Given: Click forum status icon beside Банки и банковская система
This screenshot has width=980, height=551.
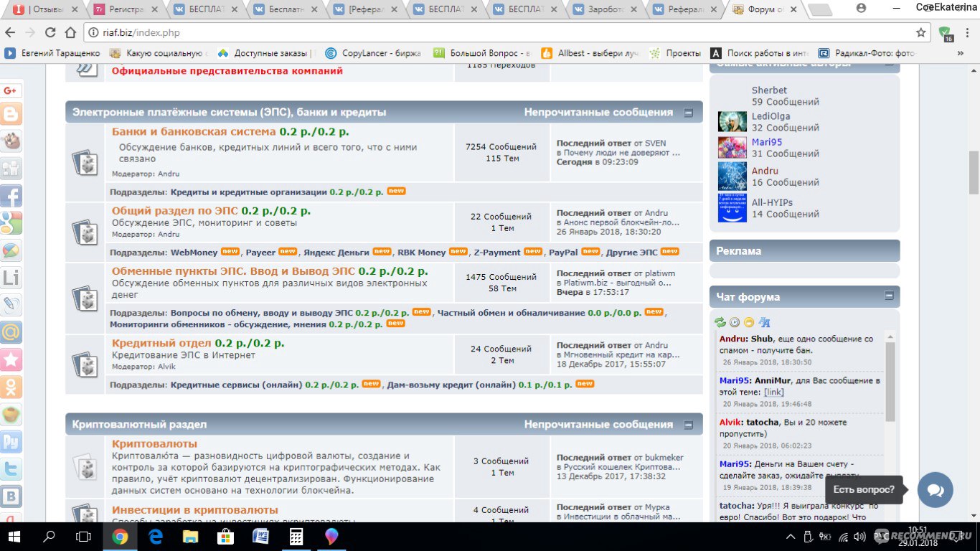Looking at the screenshot, I should tap(85, 162).
